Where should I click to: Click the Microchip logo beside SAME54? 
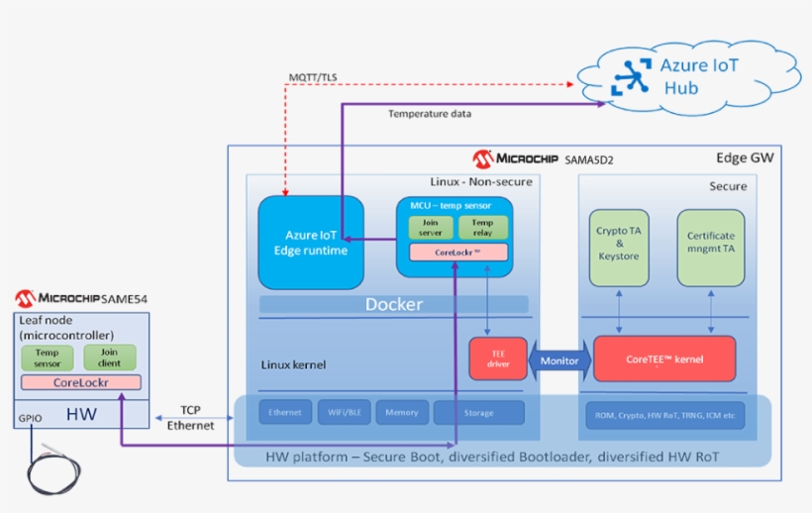57,298
